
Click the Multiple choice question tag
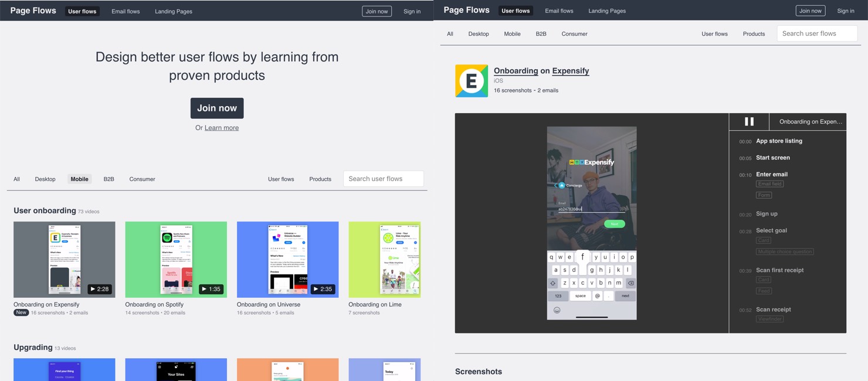pyautogui.click(x=784, y=252)
